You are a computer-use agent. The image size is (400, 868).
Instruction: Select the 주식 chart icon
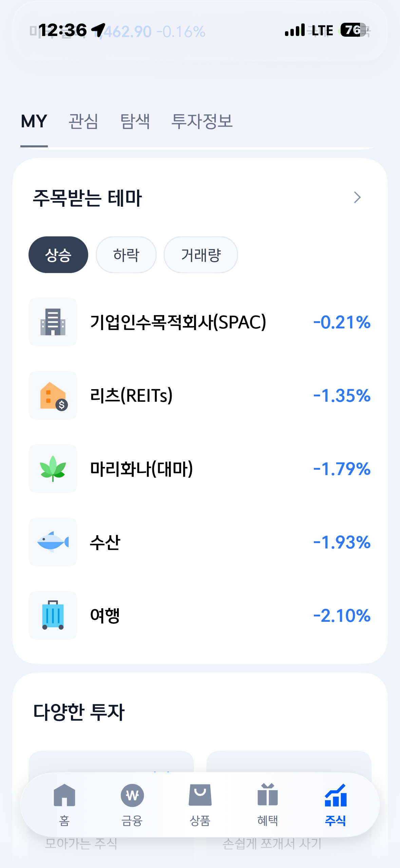(336, 795)
